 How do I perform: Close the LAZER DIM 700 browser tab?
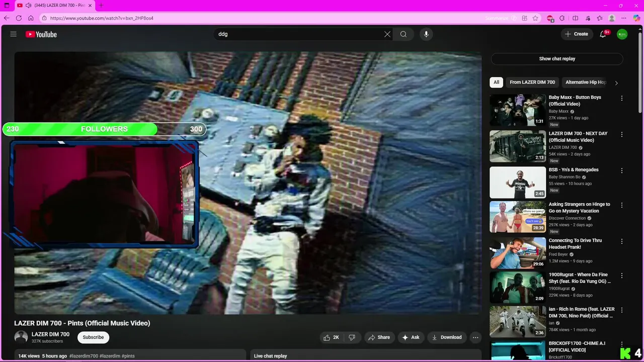click(90, 6)
